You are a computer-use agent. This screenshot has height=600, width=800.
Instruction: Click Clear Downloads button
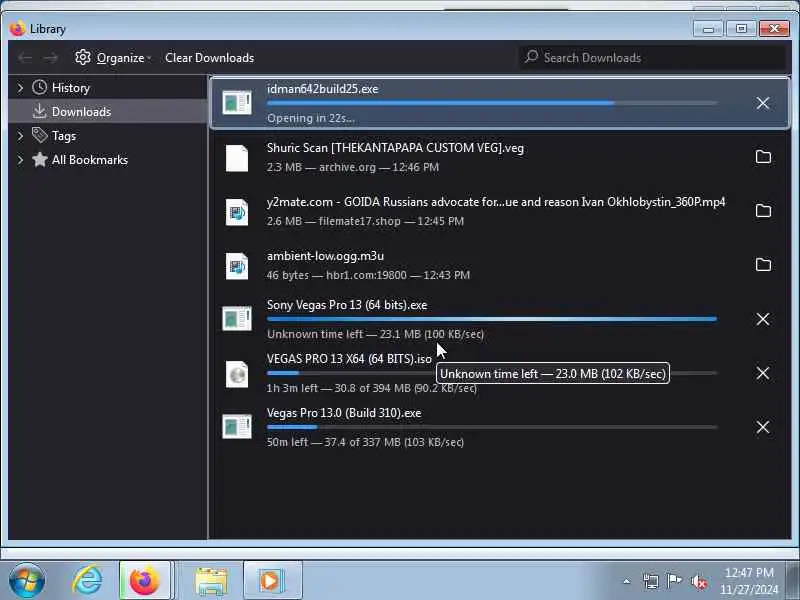[x=209, y=58]
